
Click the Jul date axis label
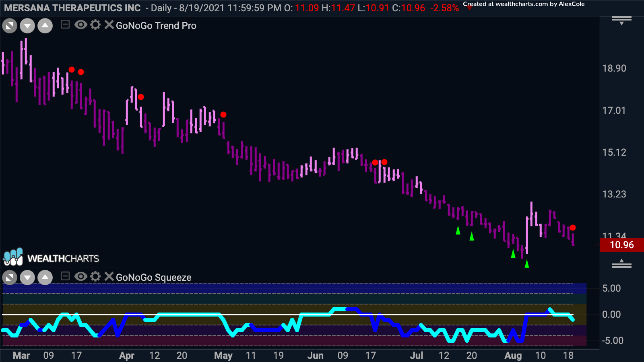(417, 356)
